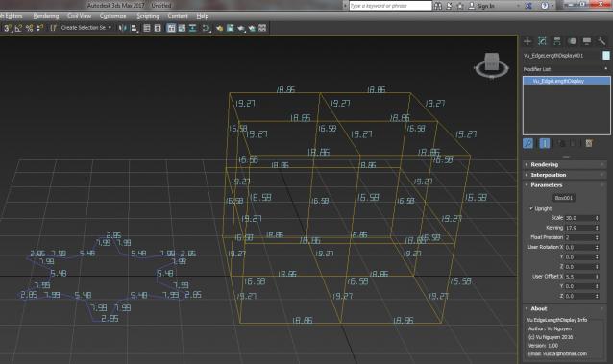613x364 pixels.
Task: Open the Rendering menu
Action: click(46, 16)
